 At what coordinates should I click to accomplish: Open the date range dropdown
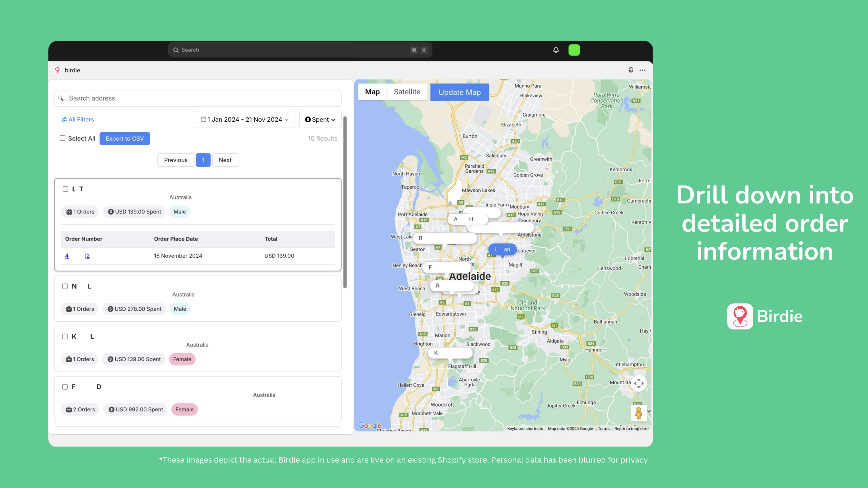coord(245,119)
